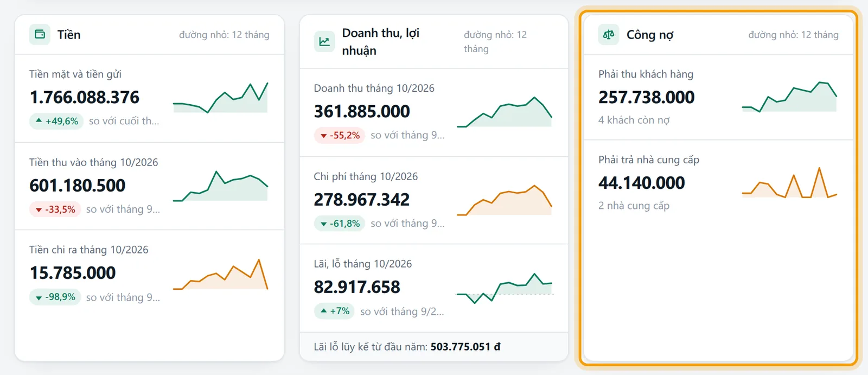Click the Doanh thu tháng 10/2026 label
868x375 pixels.
coord(374,88)
